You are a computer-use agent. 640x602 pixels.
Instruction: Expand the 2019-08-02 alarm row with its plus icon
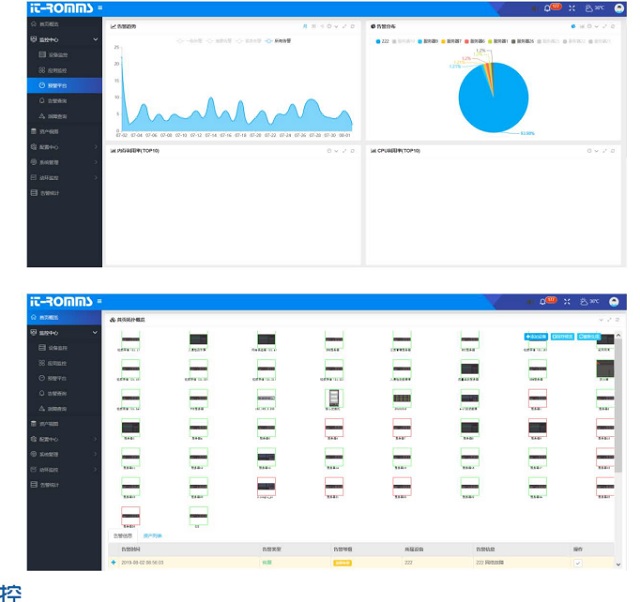pos(113,562)
